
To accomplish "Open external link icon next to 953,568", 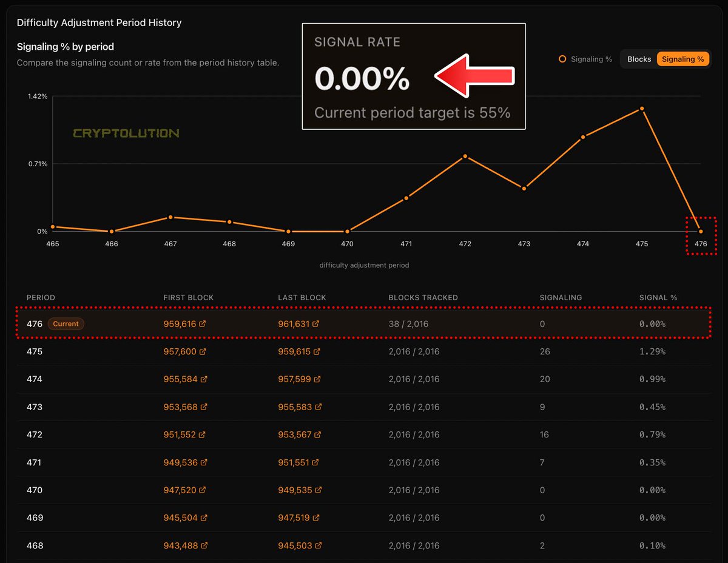I will (x=204, y=407).
